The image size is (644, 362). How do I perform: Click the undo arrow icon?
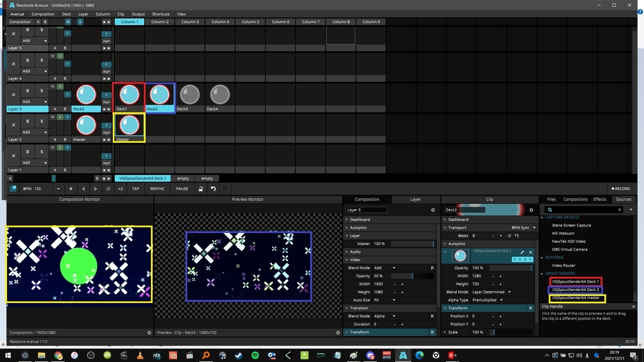(213, 189)
